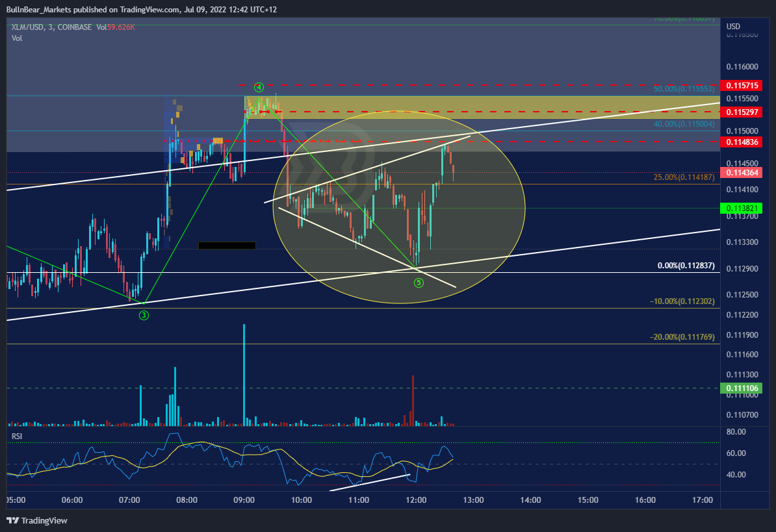
Task: Click the black redacted box on chart
Action: 227,246
